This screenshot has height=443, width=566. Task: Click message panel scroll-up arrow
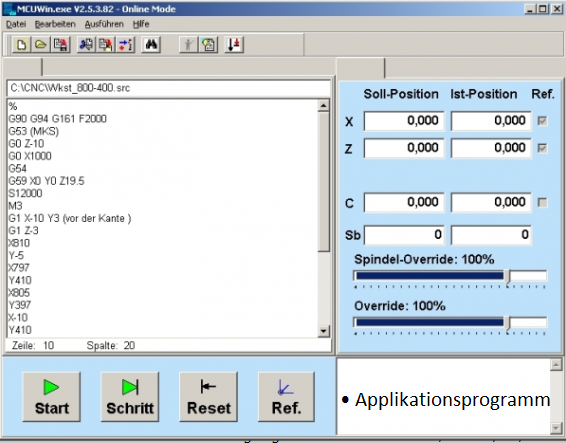(556, 365)
